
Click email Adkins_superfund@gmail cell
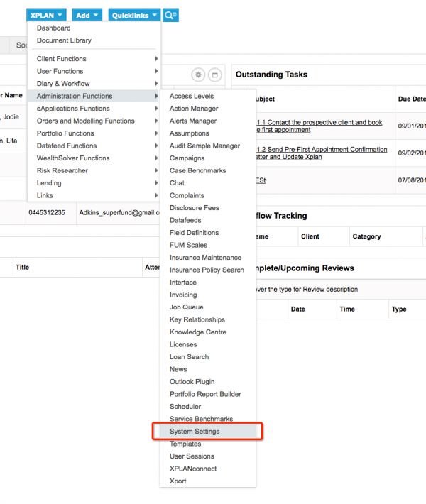tap(119, 212)
